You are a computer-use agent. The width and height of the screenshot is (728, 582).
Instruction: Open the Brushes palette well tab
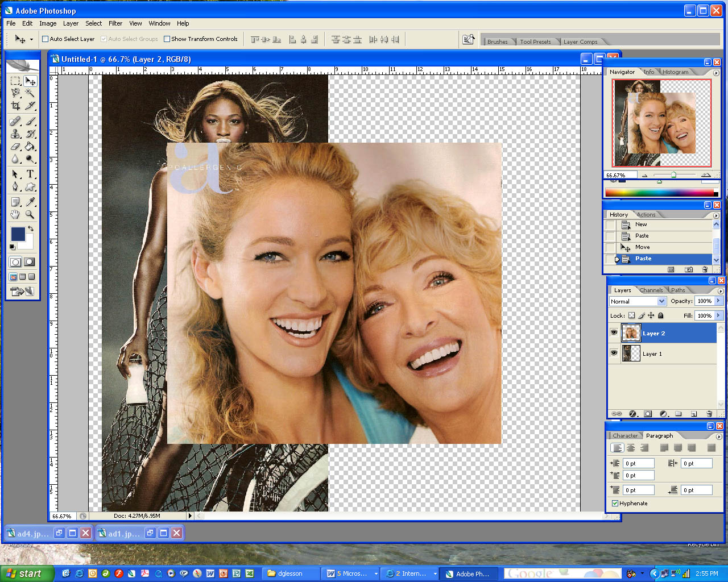click(x=498, y=41)
